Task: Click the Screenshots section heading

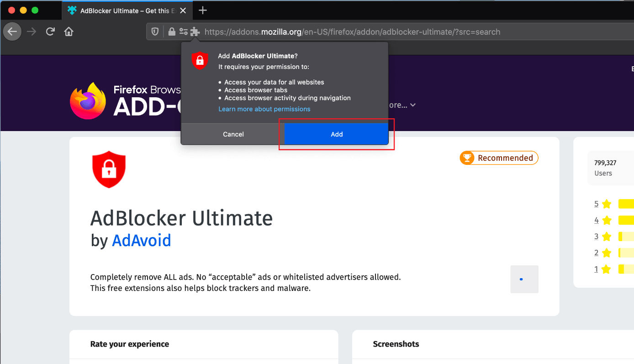Action: tap(396, 344)
